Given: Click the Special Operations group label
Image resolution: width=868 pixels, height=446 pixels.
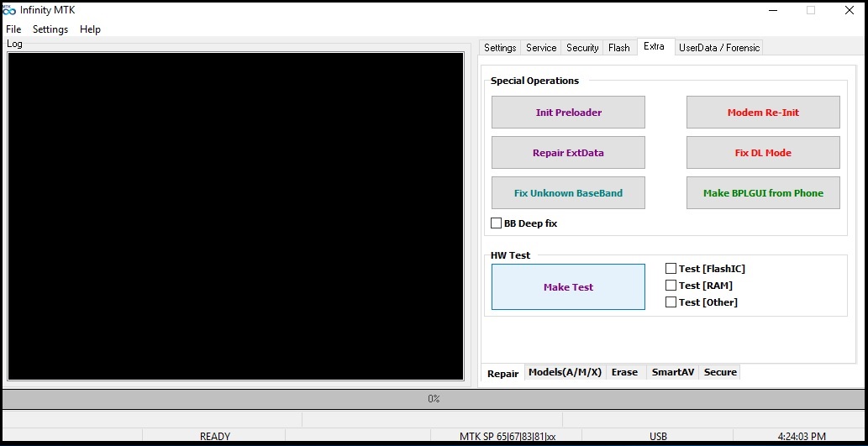Looking at the screenshot, I should (534, 81).
